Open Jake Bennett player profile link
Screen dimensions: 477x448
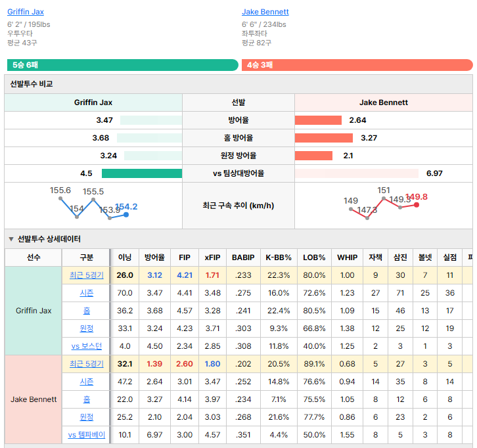[265, 12]
